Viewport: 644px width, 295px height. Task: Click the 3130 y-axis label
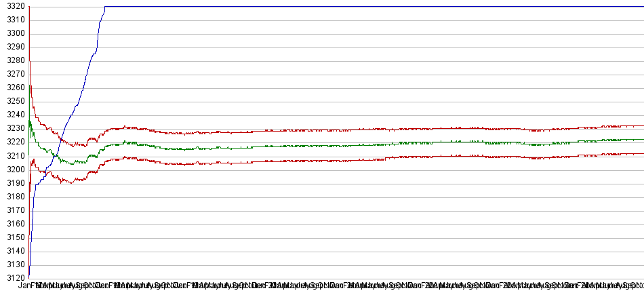tap(13, 264)
